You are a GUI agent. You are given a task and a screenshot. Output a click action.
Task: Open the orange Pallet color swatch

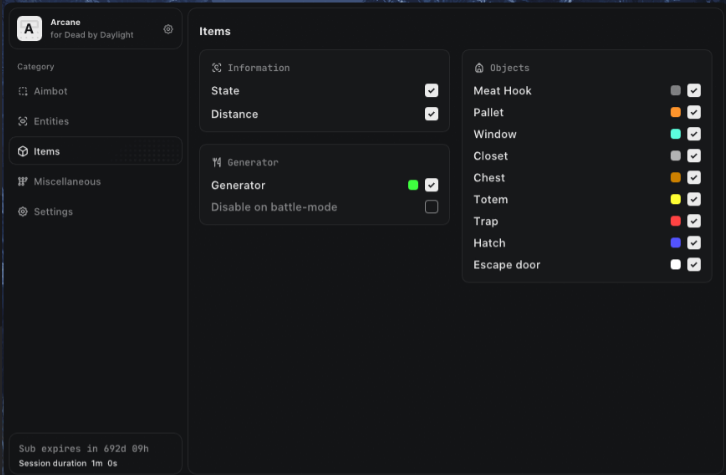click(676, 112)
